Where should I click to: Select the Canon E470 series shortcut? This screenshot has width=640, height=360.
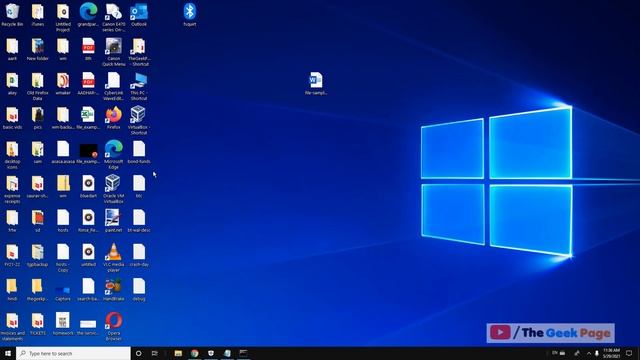tap(113, 17)
